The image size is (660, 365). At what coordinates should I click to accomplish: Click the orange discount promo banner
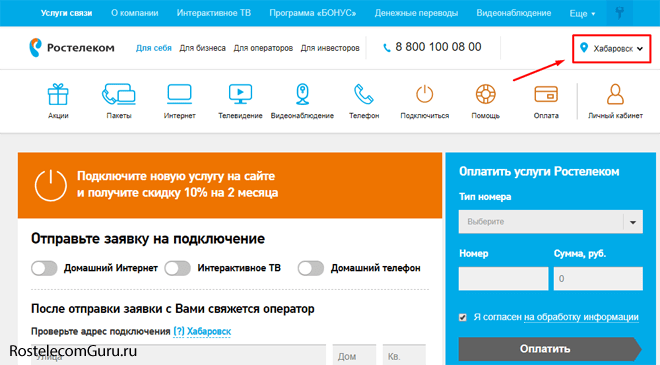click(230, 185)
